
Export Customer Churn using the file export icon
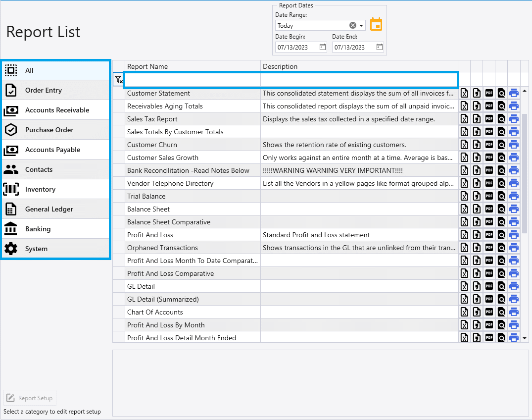(x=477, y=145)
